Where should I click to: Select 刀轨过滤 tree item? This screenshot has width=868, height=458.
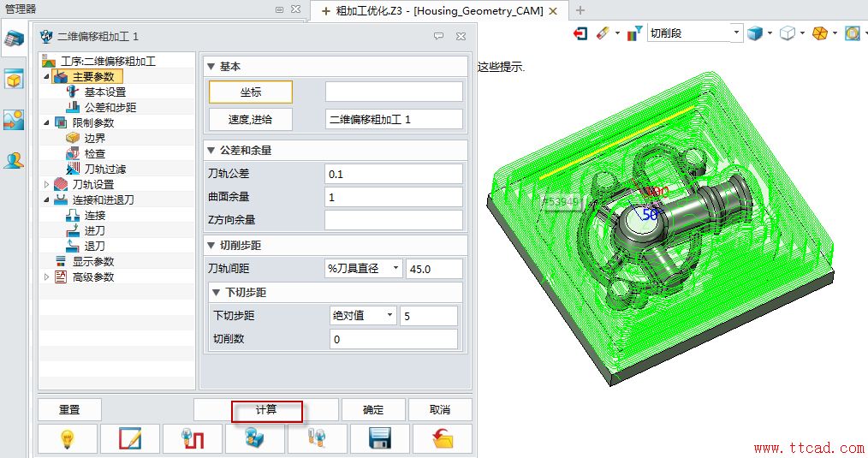104,169
